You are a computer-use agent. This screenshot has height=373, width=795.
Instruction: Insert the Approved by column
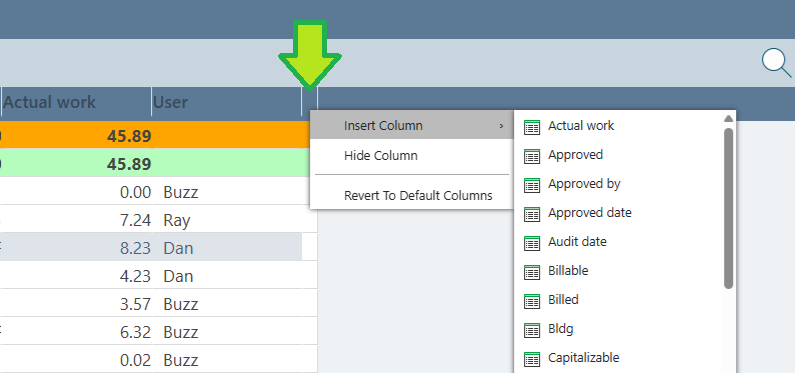(584, 184)
